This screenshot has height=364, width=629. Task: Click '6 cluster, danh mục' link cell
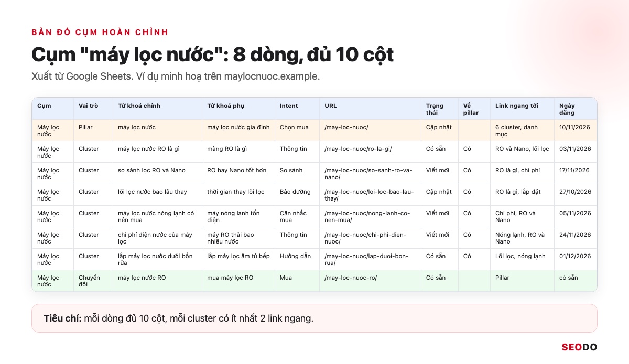pos(522,130)
